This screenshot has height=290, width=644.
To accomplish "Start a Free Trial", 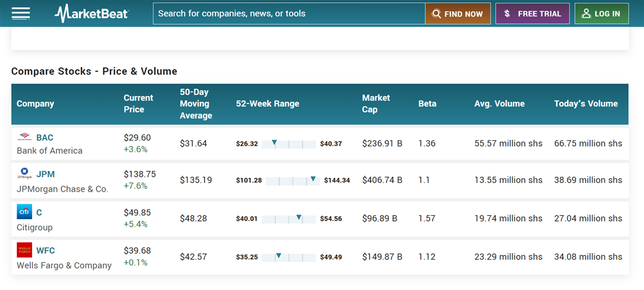I will pyautogui.click(x=532, y=14).
